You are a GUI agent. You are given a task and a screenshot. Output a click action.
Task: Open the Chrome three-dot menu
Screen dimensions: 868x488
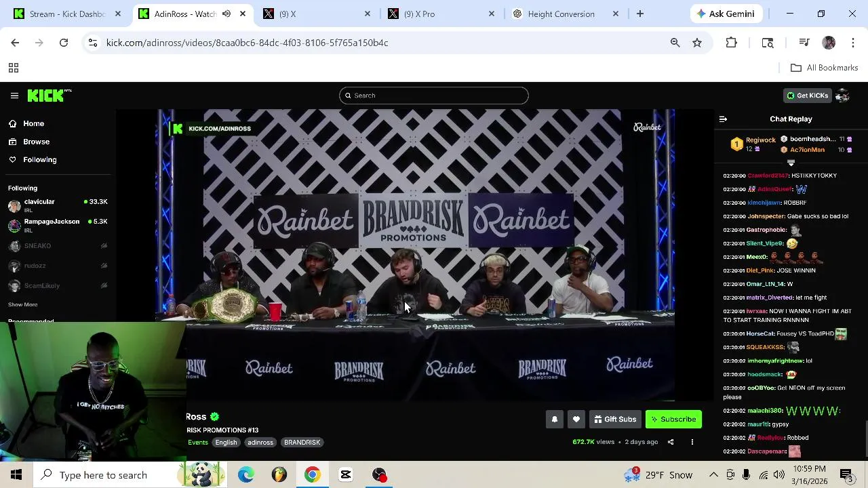pyautogui.click(x=853, y=43)
